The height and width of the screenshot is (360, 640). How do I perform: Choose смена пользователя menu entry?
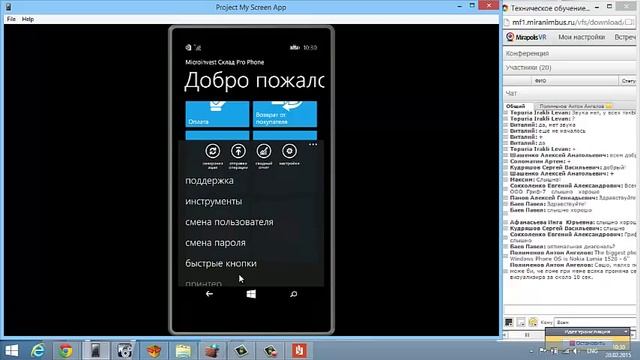click(x=229, y=222)
